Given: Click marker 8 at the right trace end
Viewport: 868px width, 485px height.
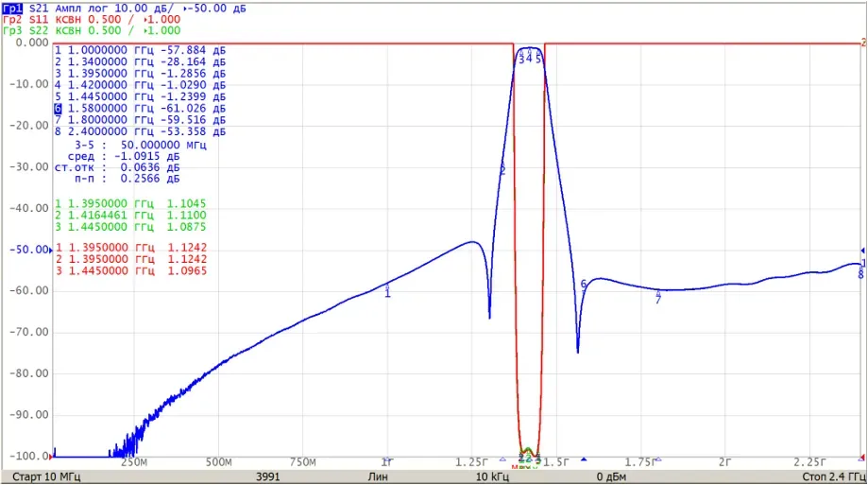Looking at the screenshot, I should point(860,274).
